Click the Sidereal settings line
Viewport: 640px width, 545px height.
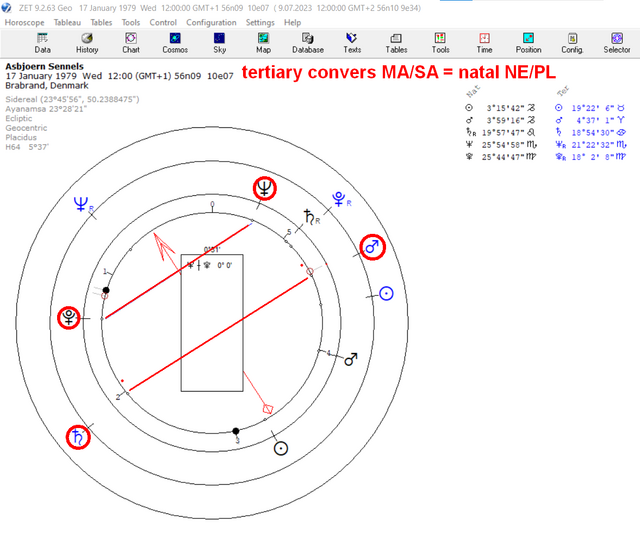tap(72, 99)
